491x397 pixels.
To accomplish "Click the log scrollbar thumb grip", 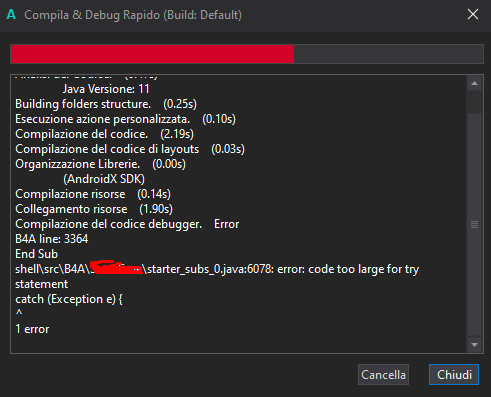I will point(474,224).
